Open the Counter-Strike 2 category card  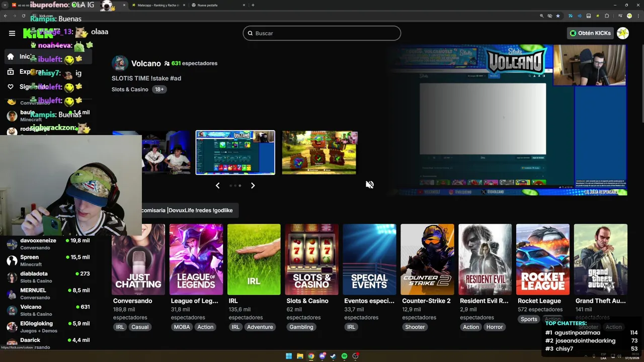(x=427, y=259)
